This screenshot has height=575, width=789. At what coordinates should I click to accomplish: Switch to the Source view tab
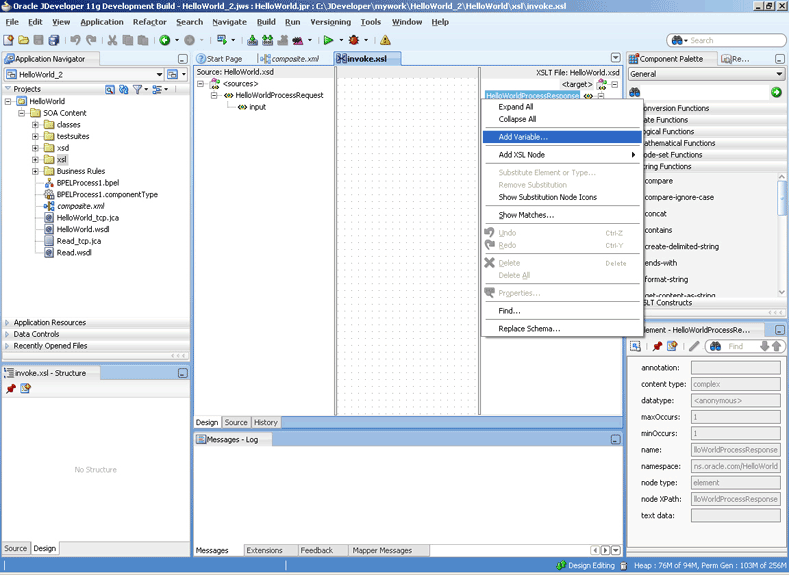click(236, 423)
